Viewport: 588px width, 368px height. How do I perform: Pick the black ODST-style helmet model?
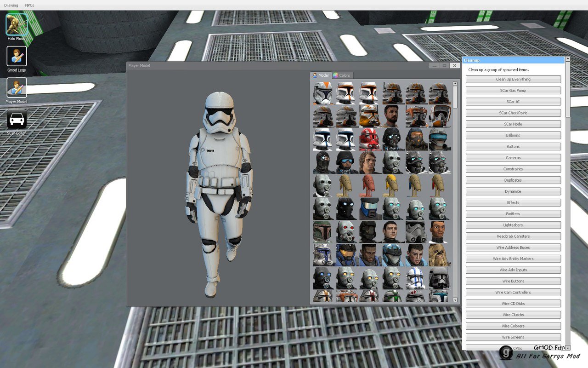(371, 231)
